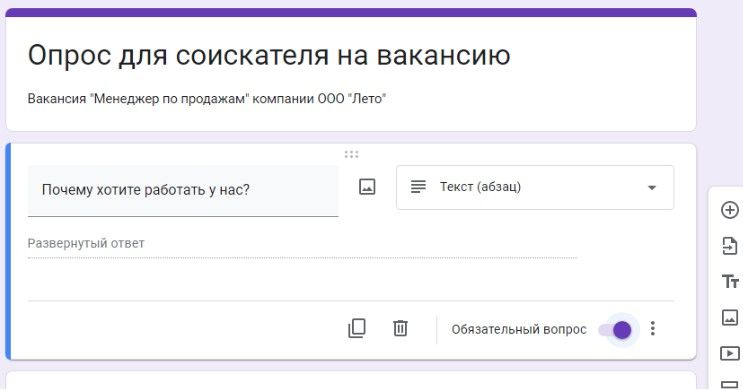This screenshot has height=390, width=743.
Task: Add image from the side toolbar
Action: coord(730,317)
